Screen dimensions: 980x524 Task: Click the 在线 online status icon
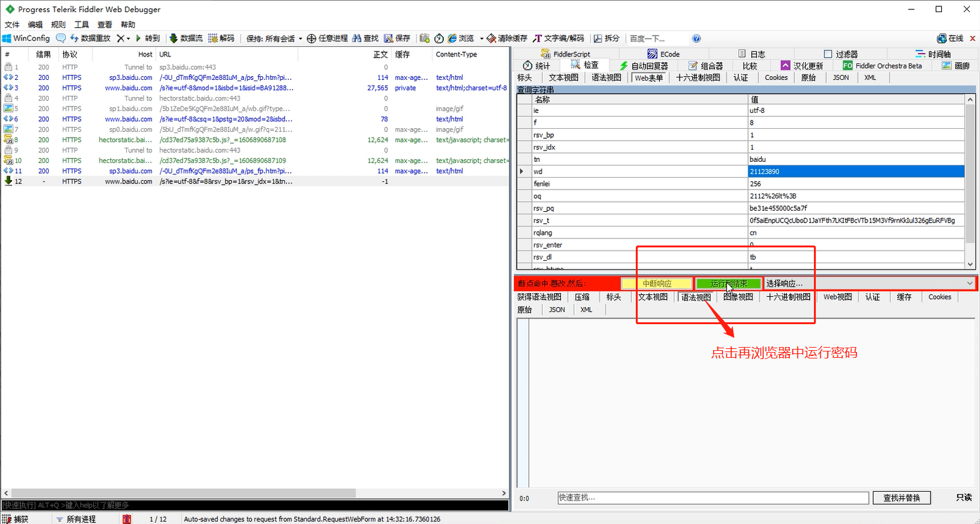click(941, 38)
